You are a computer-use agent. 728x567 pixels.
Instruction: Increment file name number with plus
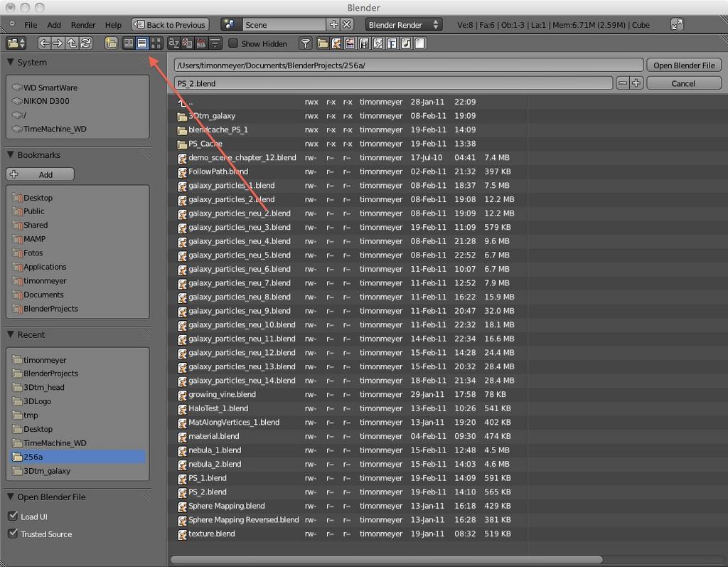[636, 84]
